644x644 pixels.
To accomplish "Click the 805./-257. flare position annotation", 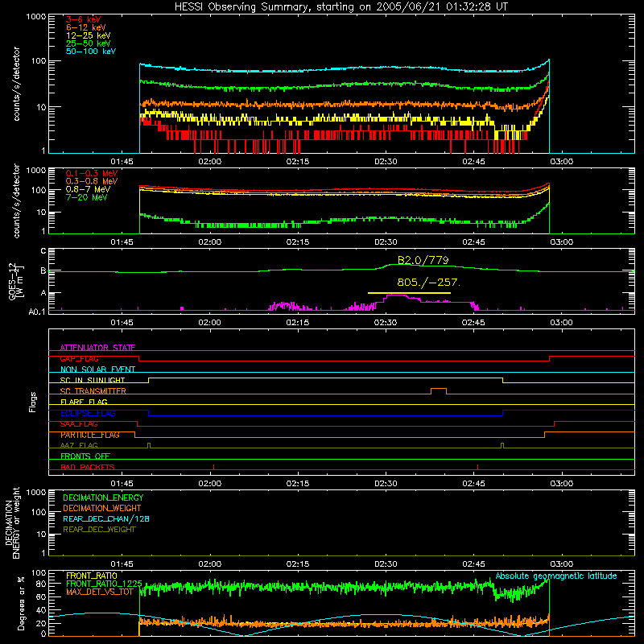I will click(429, 283).
